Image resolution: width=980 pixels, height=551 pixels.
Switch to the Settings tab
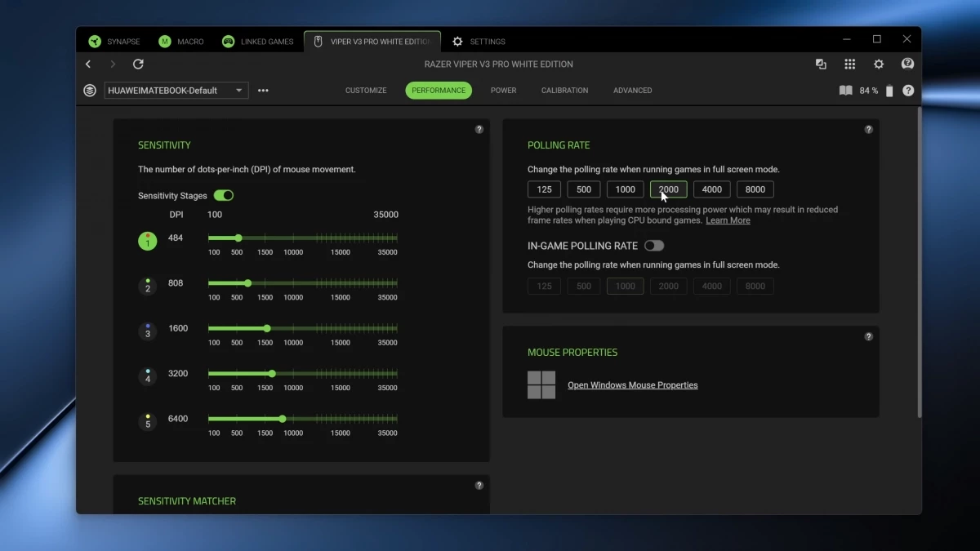[x=479, y=42]
